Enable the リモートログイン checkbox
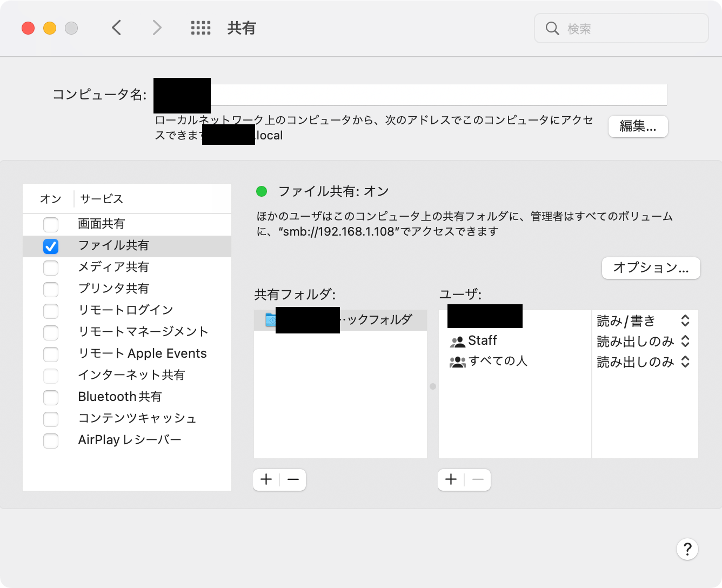722x588 pixels. point(51,311)
